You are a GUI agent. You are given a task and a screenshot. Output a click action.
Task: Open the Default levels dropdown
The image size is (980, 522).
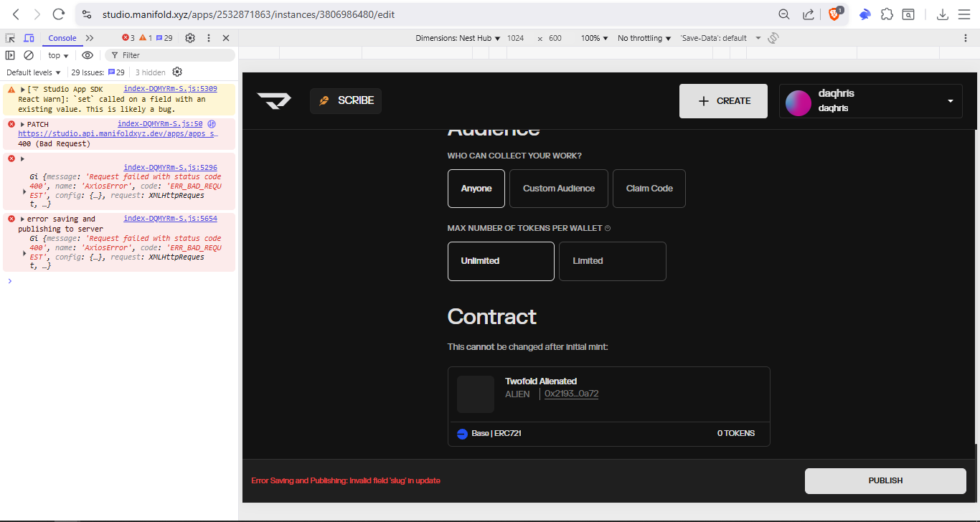[x=34, y=72]
